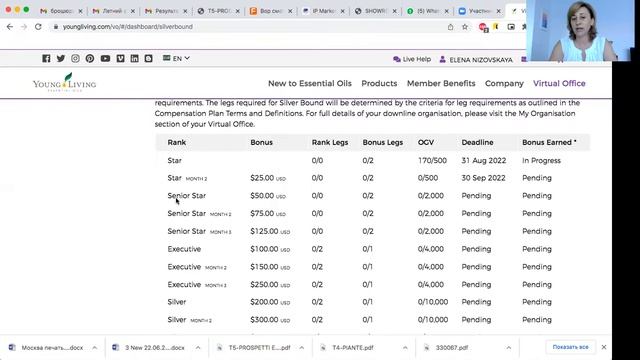Click the Rank column header
Viewport: 640px width, 360px height.
(177, 142)
